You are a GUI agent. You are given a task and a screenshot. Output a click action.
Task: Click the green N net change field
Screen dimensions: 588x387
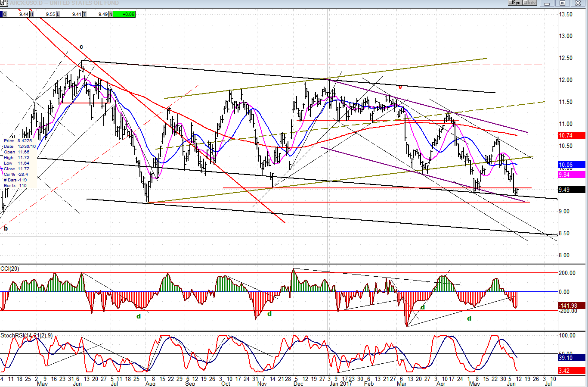pos(124,14)
